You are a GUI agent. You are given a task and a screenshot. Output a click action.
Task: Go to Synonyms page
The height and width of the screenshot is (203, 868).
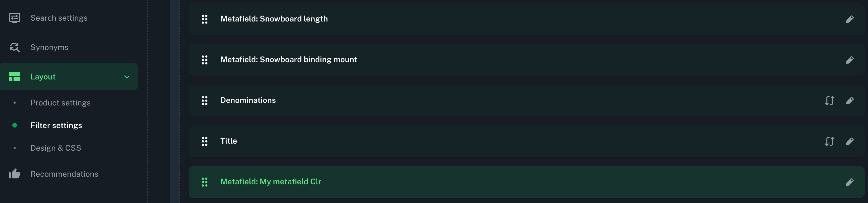click(49, 47)
